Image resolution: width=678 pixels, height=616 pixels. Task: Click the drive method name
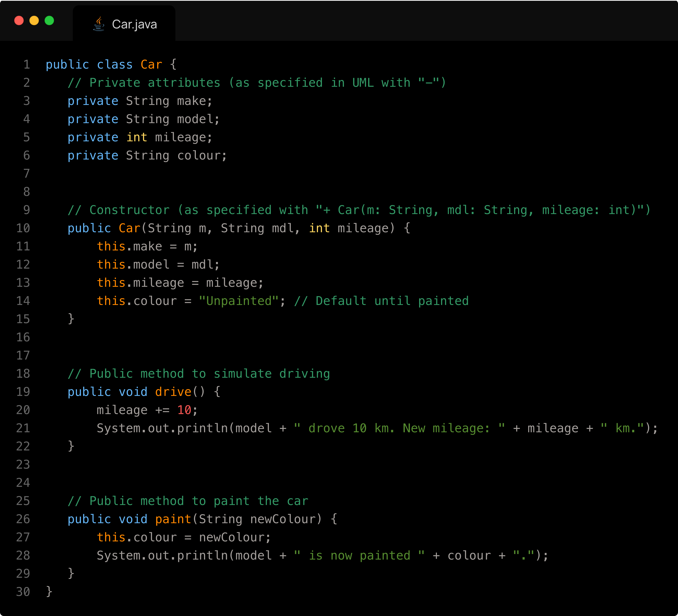(173, 392)
